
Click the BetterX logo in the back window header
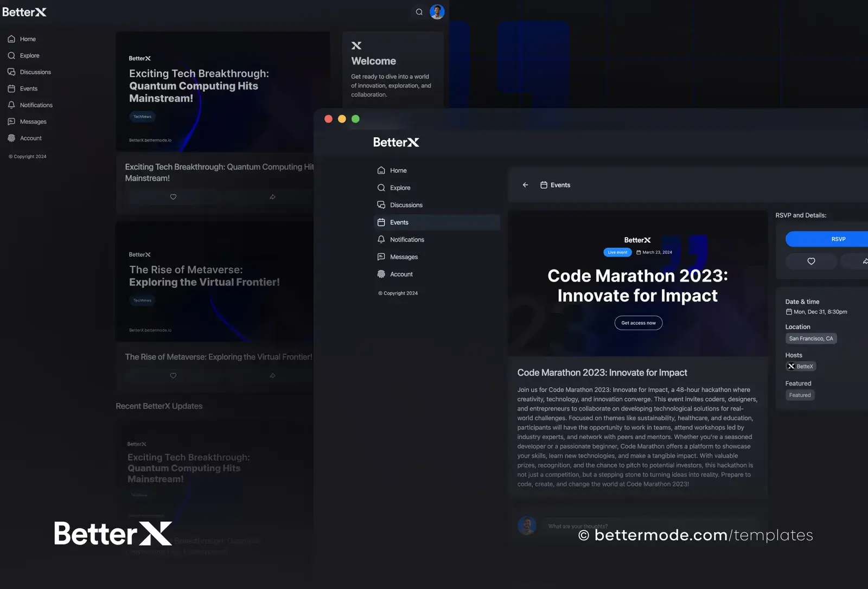coord(24,12)
